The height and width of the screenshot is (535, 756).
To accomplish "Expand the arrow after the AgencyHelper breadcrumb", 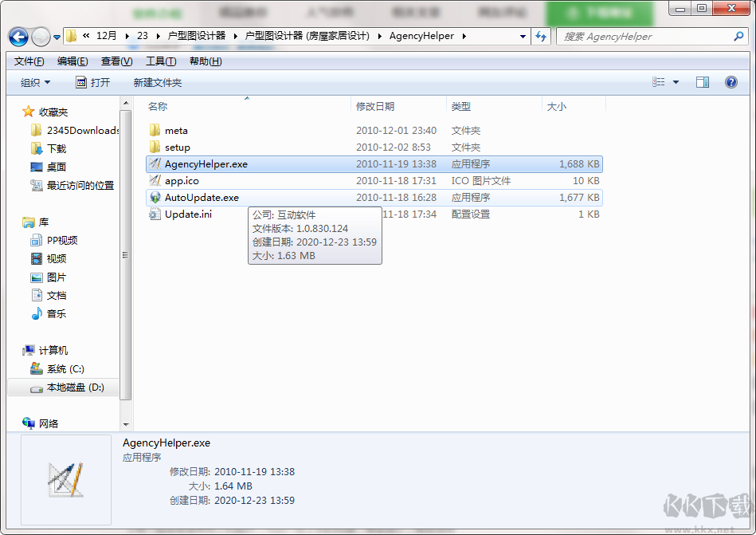I will [464, 36].
